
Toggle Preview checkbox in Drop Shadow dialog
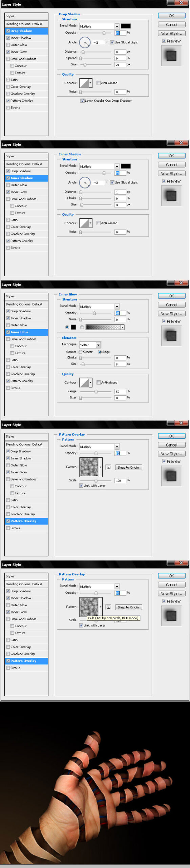click(x=164, y=41)
